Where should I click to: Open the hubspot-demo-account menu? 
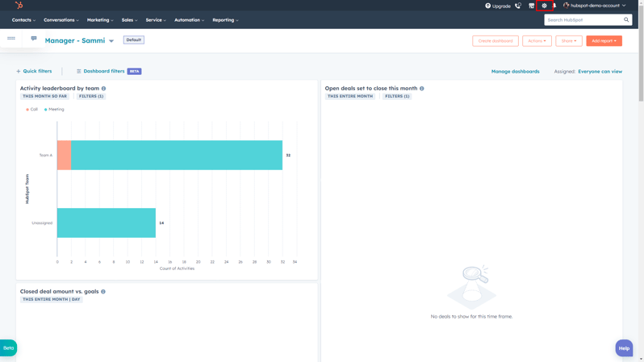click(594, 6)
